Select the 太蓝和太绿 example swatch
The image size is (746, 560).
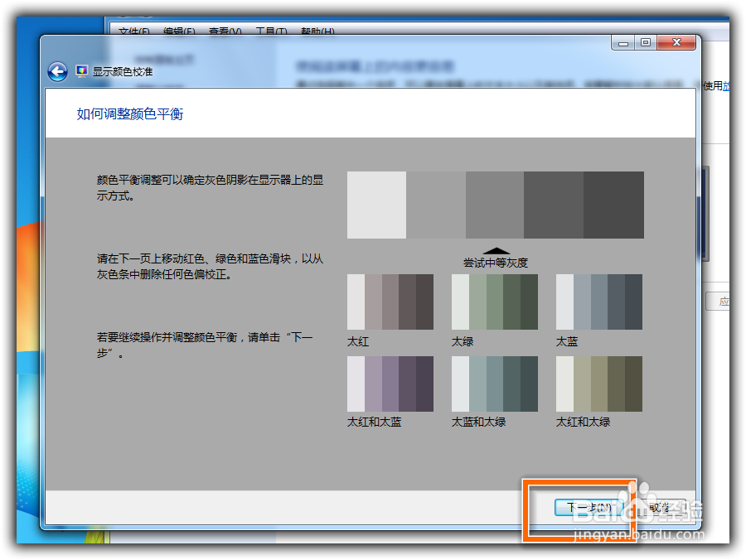[x=494, y=382]
